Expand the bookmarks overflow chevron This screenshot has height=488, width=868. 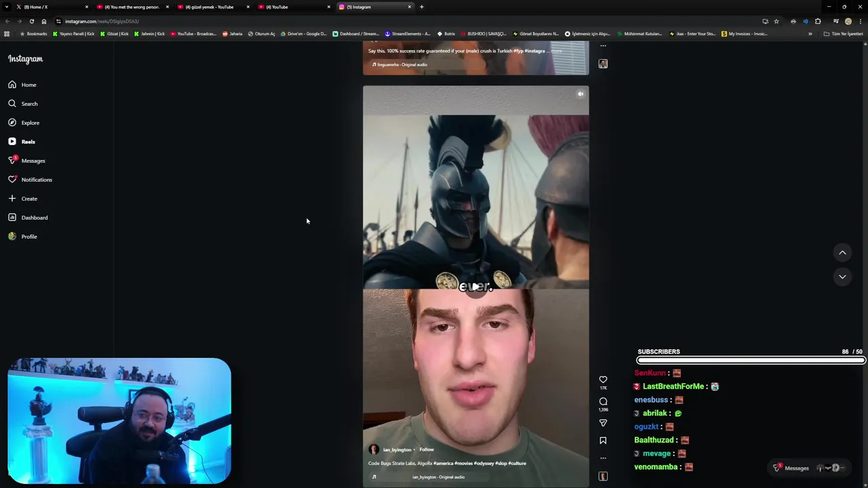[x=810, y=34]
